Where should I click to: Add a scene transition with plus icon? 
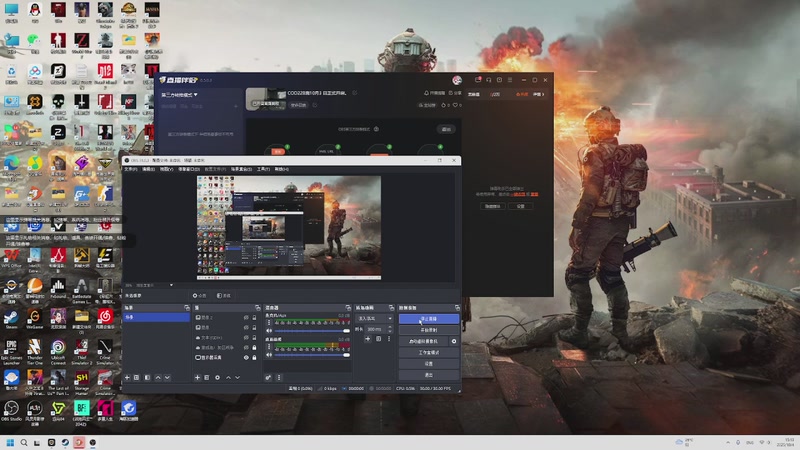367,339
